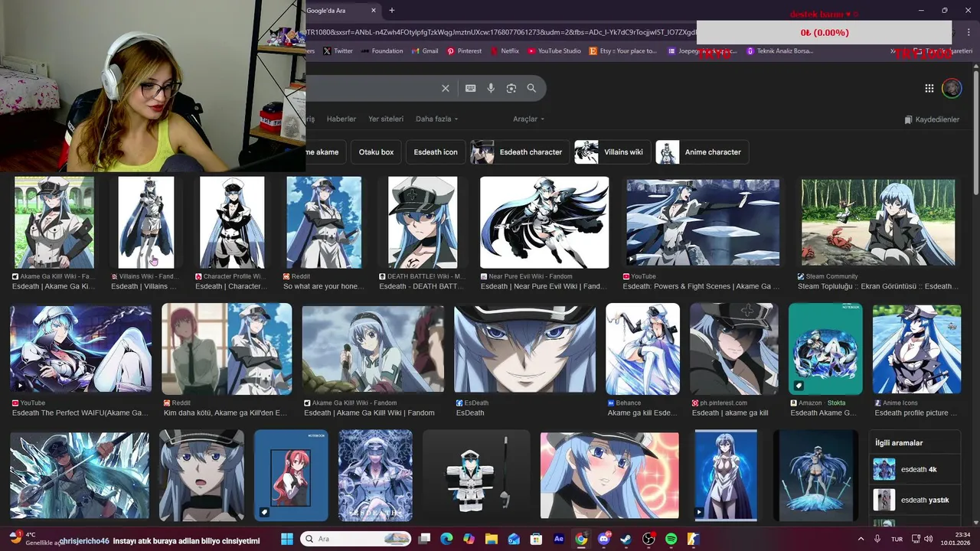Image resolution: width=980 pixels, height=551 pixels.
Task: Open a new Chrome tab
Action: point(392,11)
